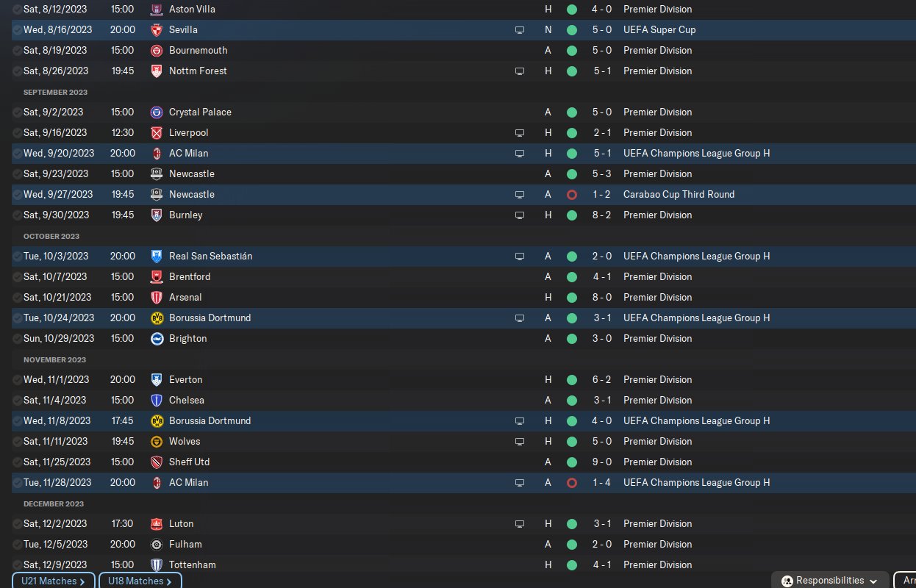The width and height of the screenshot is (916, 588).
Task: Select the Brighton fixture's Premier Division label
Action: pyautogui.click(x=657, y=339)
